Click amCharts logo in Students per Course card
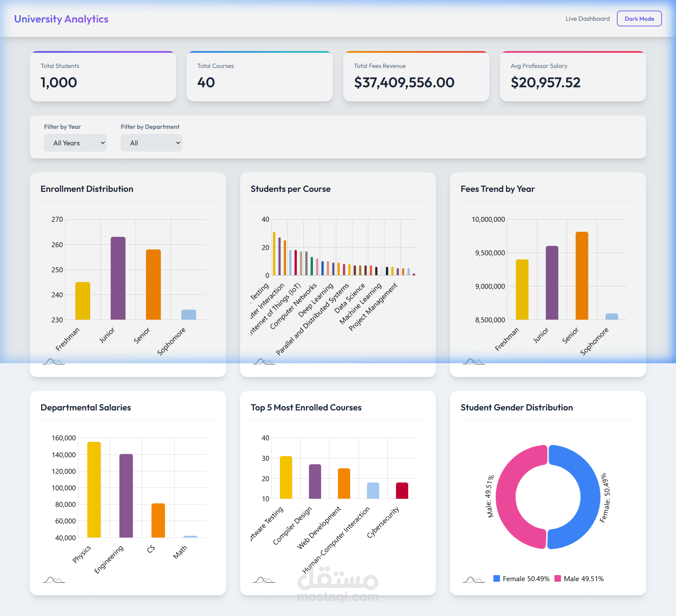This screenshot has width=676, height=616. pyautogui.click(x=264, y=362)
